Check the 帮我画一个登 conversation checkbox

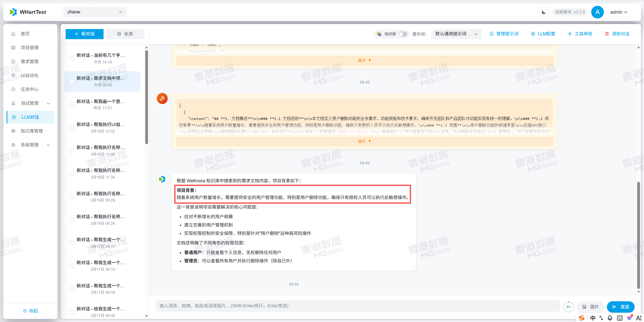point(72,105)
